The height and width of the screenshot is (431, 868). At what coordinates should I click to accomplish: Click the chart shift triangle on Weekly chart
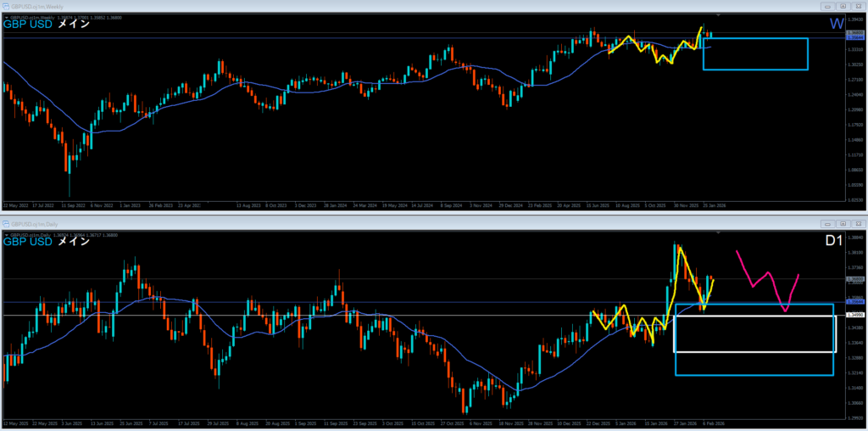(718, 15)
